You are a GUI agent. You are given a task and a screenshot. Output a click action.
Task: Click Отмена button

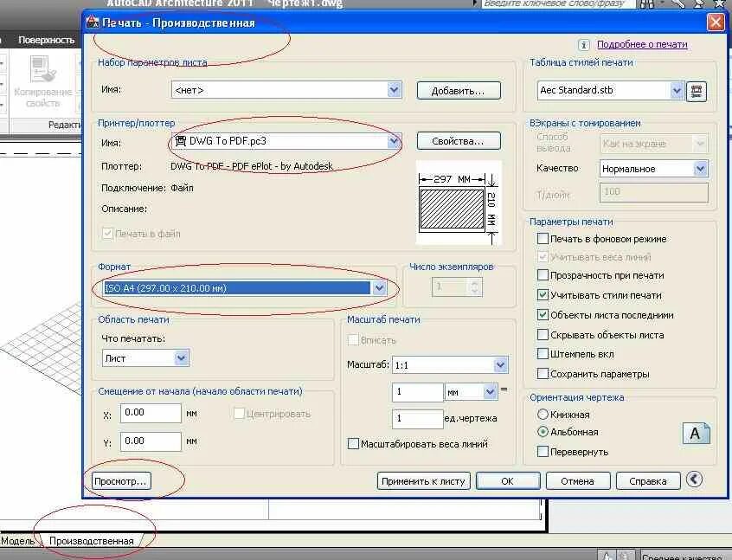(x=578, y=481)
